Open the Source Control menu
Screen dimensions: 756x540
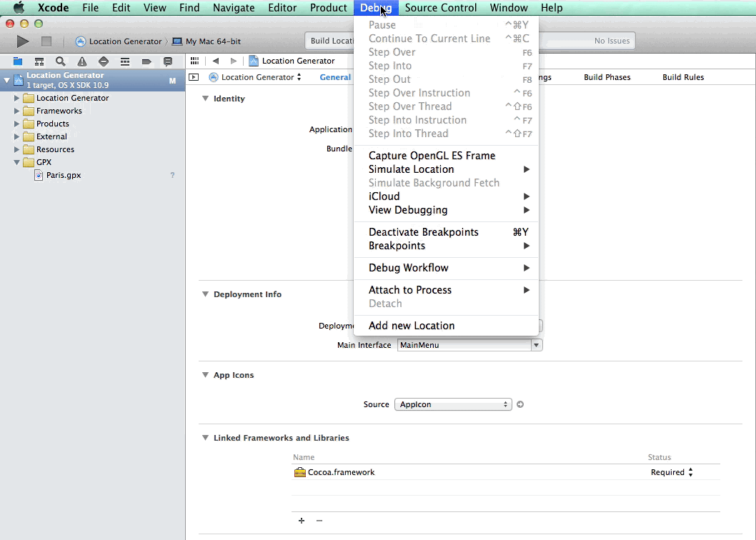pos(441,8)
